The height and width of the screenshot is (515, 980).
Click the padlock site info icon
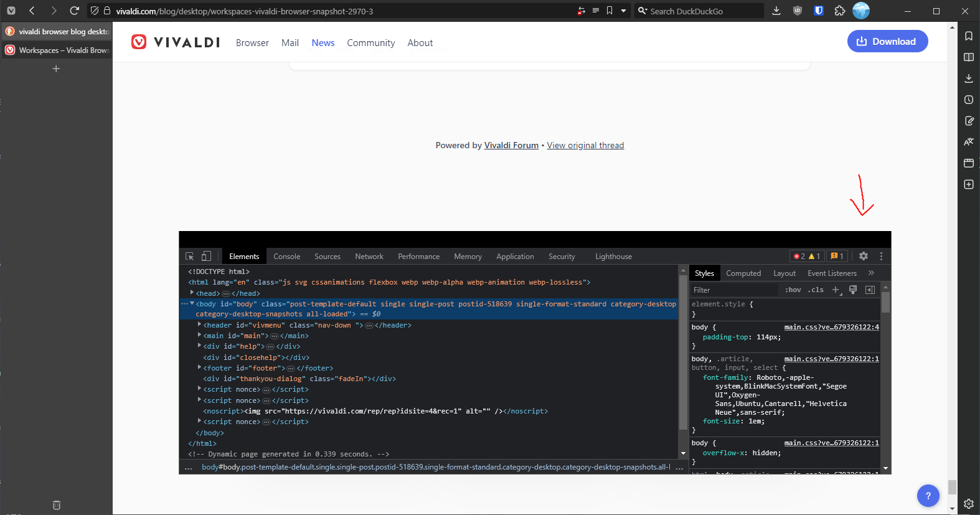(x=107, y=11)
